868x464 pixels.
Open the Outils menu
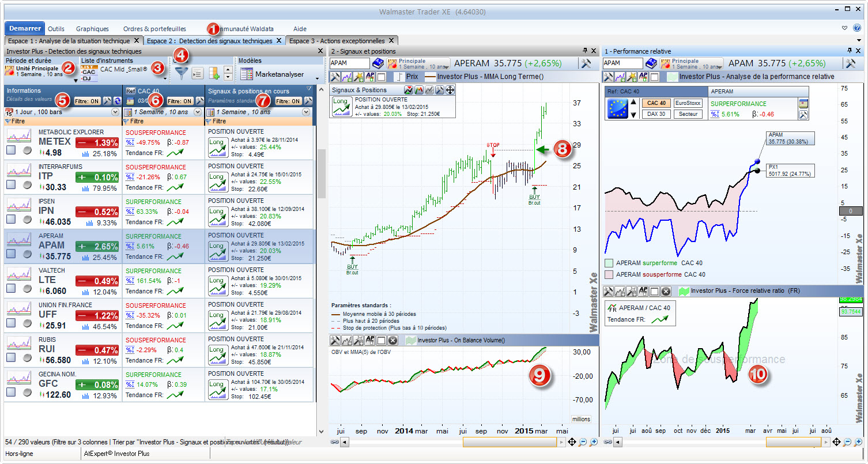click(x=56, y=28)
